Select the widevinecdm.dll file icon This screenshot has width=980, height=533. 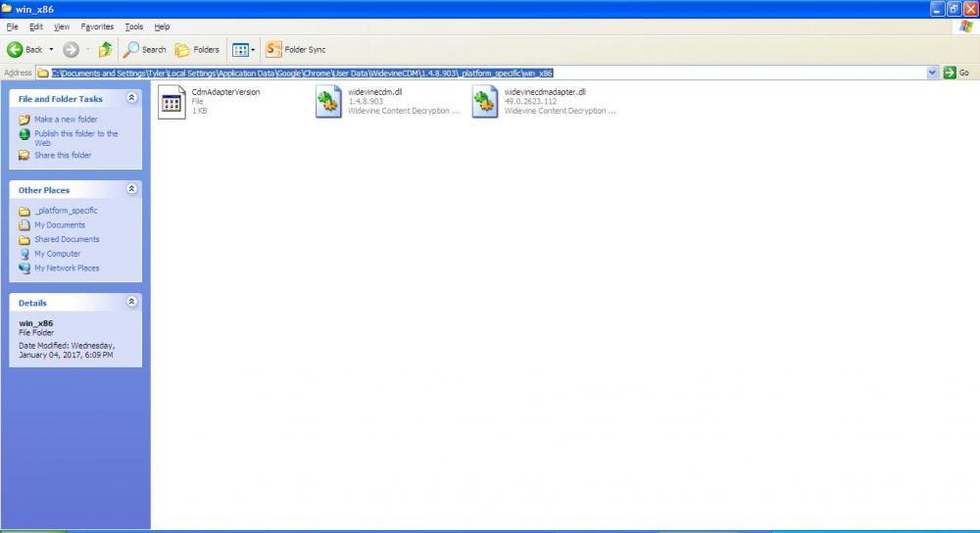pyautogui.click(x=328, y=102)
